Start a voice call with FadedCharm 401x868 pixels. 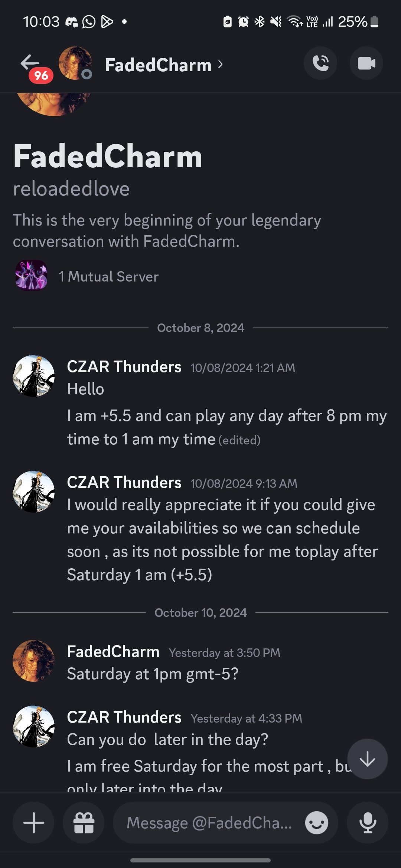point(320,63)
